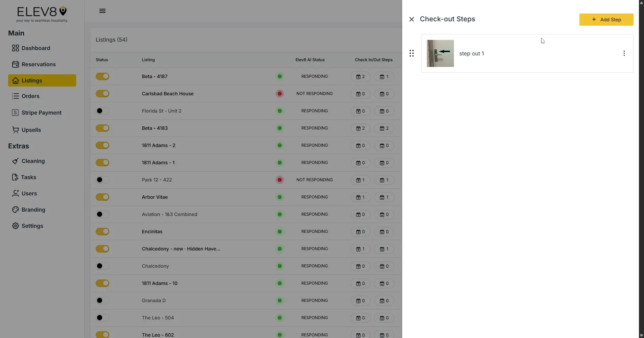Click the Add Step button
Viewport: 644px width, 338px height.
(606, 19)
